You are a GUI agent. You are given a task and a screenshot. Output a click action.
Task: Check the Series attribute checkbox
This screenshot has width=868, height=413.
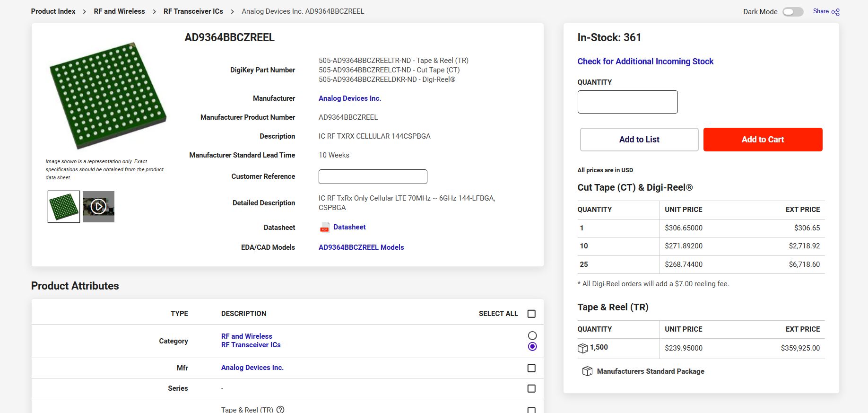tap(531, 388)
